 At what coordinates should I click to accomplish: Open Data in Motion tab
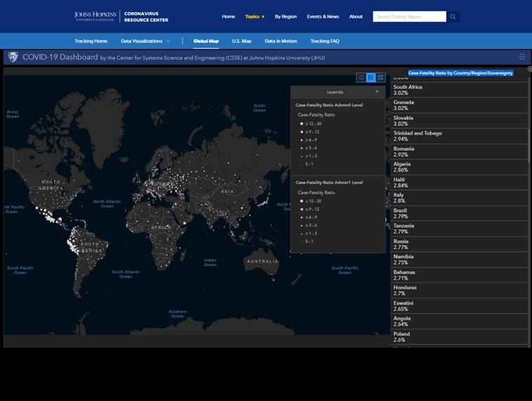(281, 41)
